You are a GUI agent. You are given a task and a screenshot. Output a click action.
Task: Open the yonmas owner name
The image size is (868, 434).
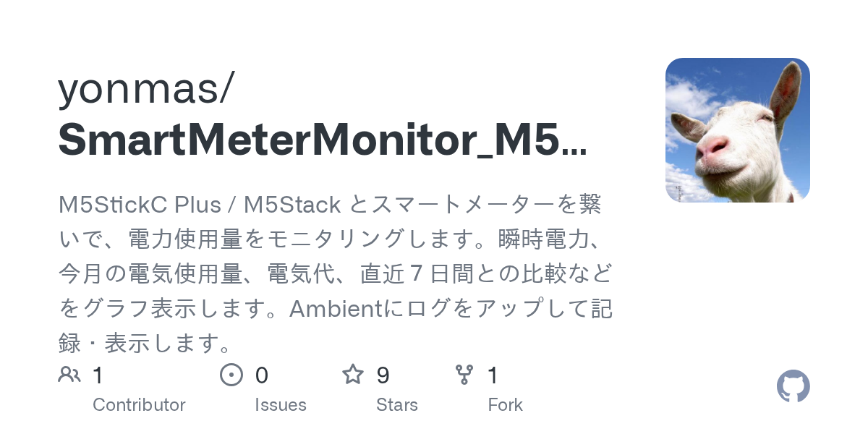(146, 90)
